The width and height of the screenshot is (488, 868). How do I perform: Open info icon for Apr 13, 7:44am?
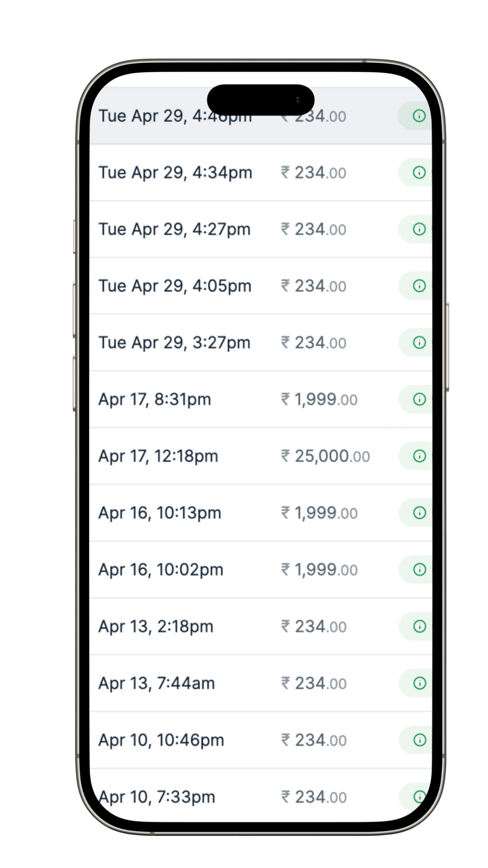pos(419,683)
